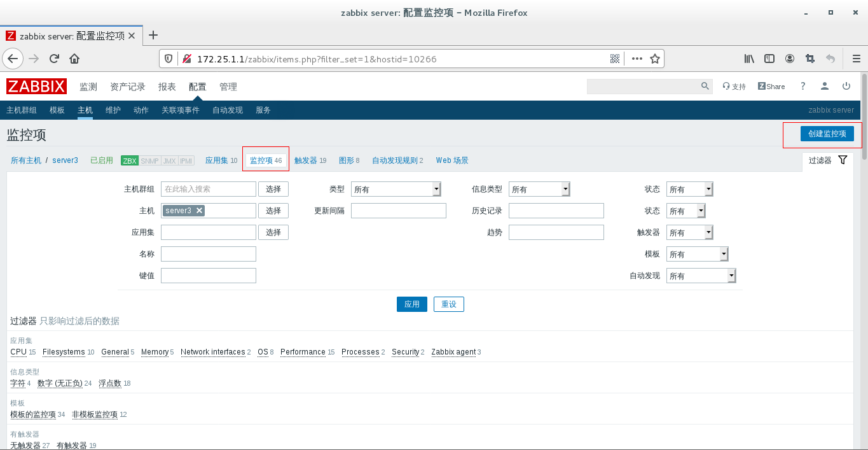Screen dimensions: 868x450
Task: Focus the 键值 input field
Action: tap(209, 276)
